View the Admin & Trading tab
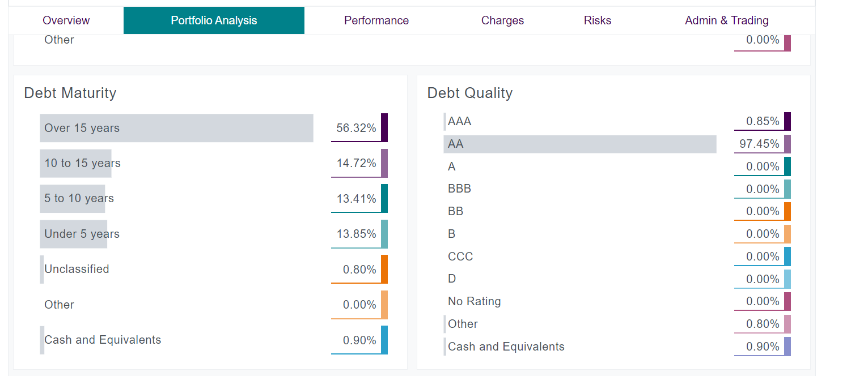Viewport: 868px width, 376px height. pos(726,20)
